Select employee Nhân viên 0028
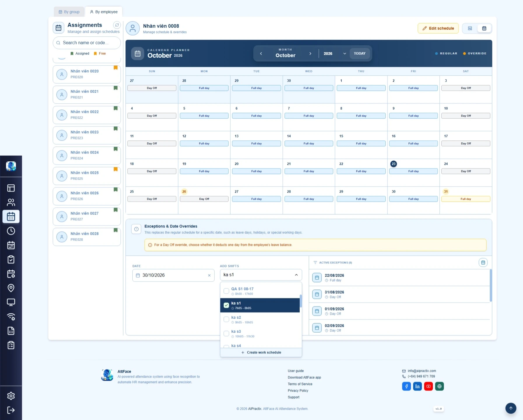Screen dimensions: 523x420 pyautogui.click(x=87, y=237)
